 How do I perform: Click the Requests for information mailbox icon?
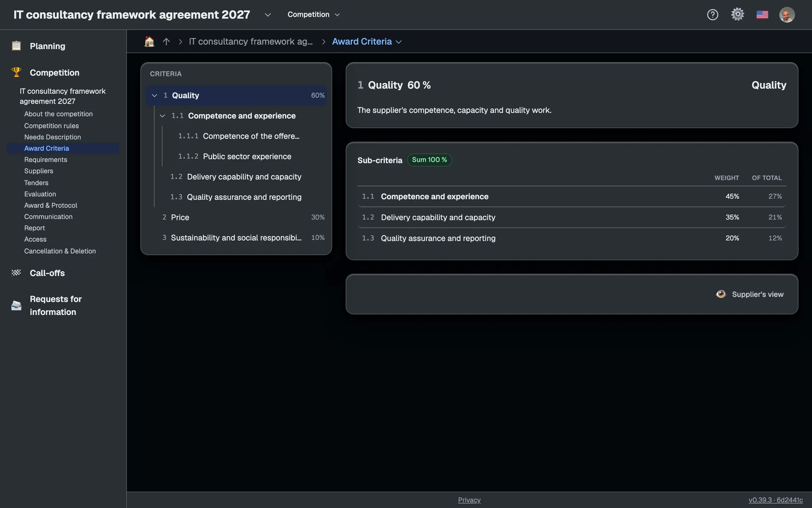click(x=16, y=305)
